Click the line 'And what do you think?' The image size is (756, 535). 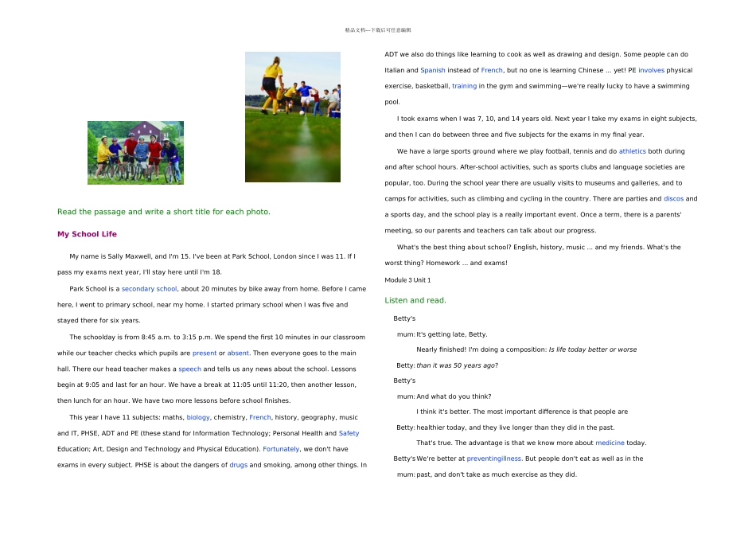[x=454, y=396]
